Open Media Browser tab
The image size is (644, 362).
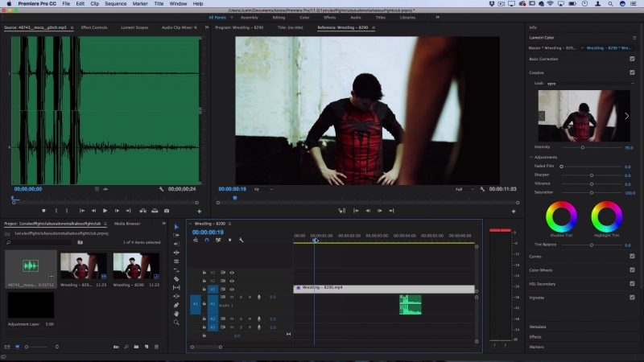pyautogui.click(x=127, y=224)
